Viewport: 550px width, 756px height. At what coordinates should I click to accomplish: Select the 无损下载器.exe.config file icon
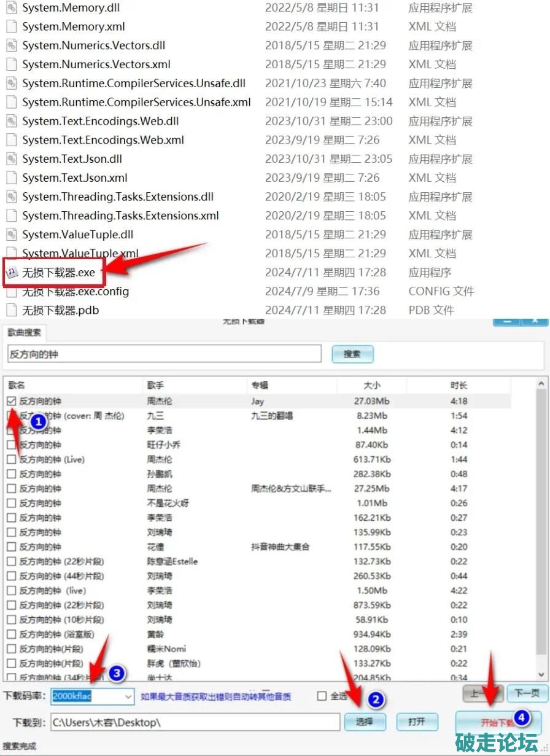(x=11, y=291)
